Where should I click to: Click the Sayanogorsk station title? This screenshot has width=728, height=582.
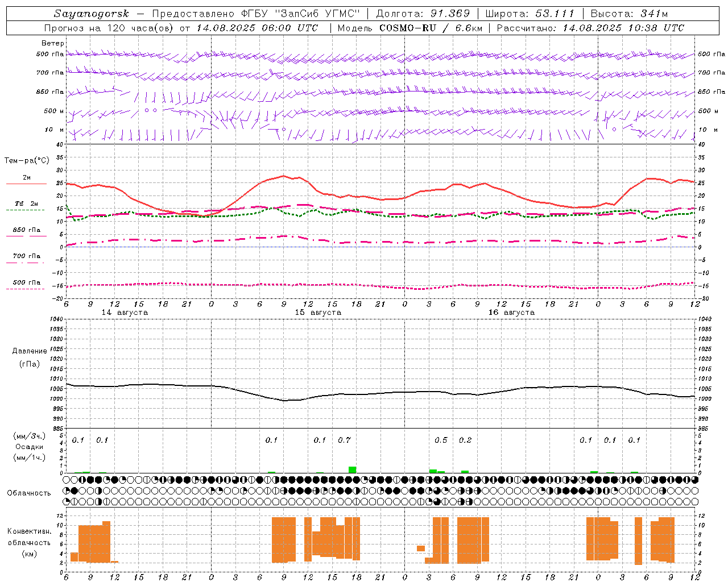(x=92, y=14)
